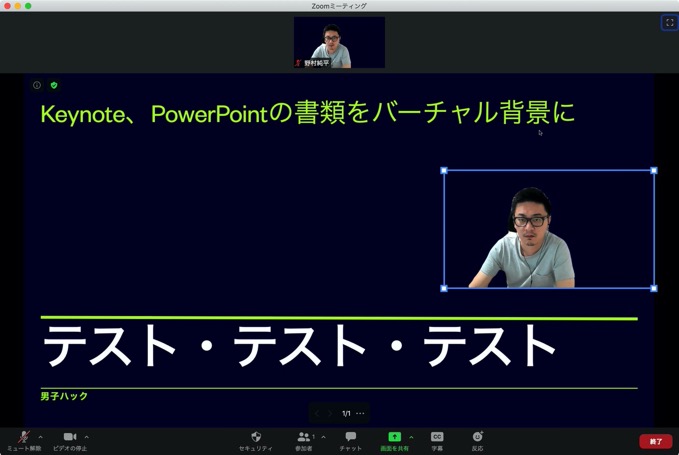The image size is (679, 455).
Task: Minimize the Zoom window with yellow button
Action: point(18,6)
